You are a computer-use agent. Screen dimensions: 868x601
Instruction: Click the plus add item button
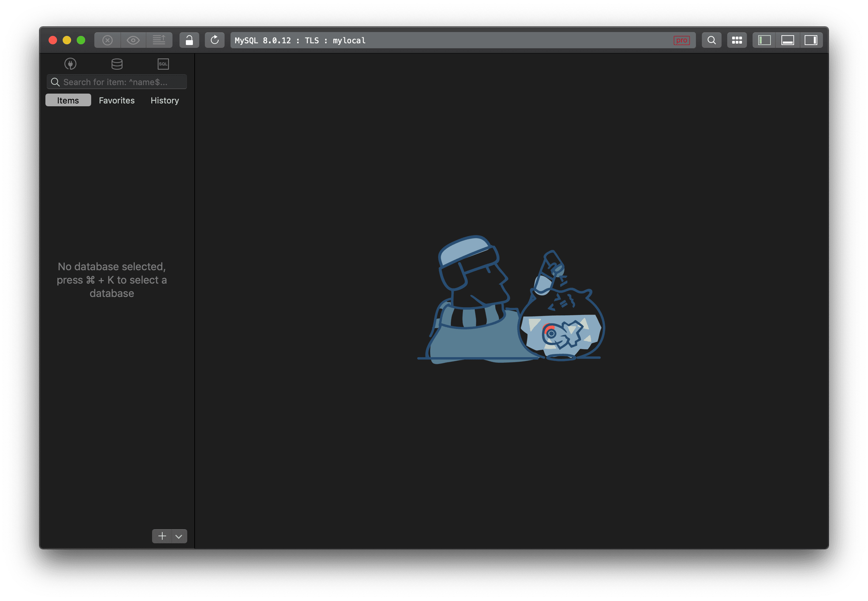162,536
